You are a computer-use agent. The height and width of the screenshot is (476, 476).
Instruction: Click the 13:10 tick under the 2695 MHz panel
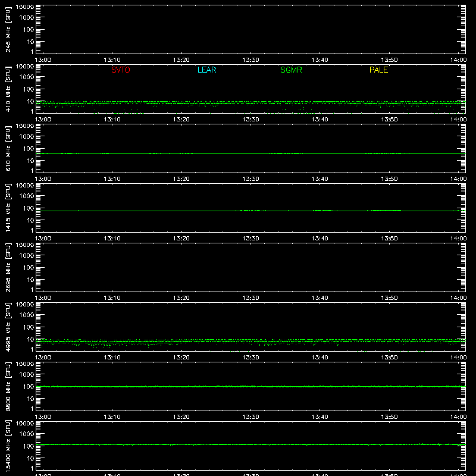click(x=112, y=298)
